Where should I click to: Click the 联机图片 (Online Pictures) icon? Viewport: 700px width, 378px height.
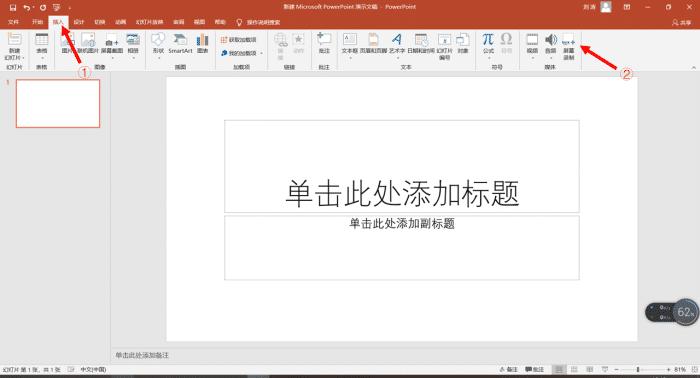[88, 43]
